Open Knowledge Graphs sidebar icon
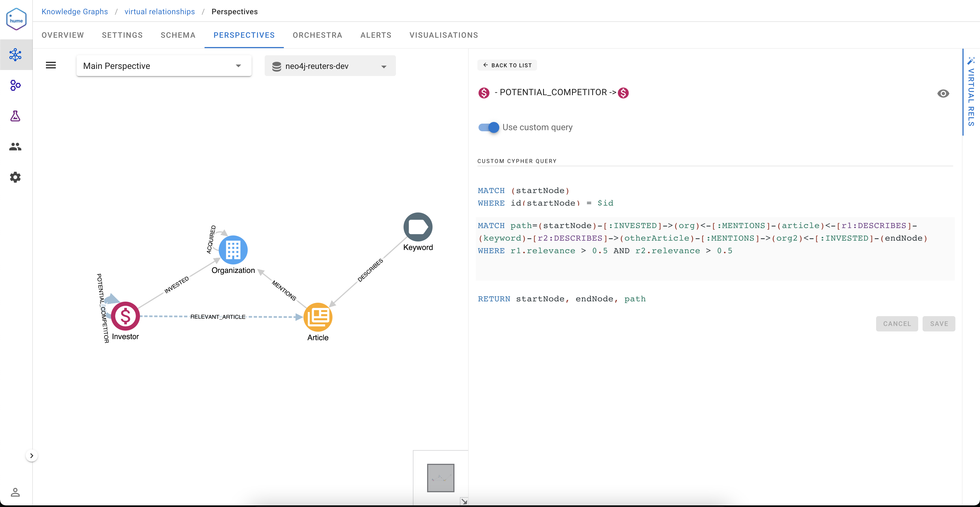980x507 pixels. [15, 55]
